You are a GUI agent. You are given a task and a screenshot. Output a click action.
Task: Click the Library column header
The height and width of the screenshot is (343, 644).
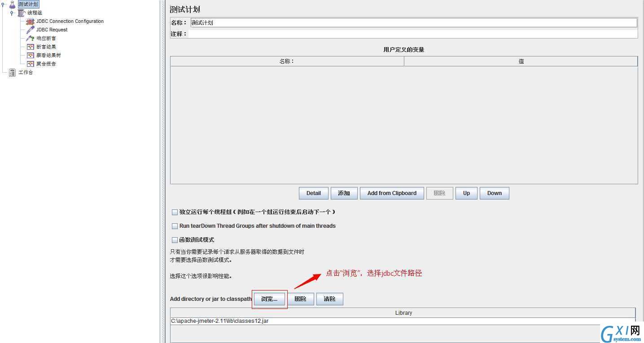click(403, 313)
